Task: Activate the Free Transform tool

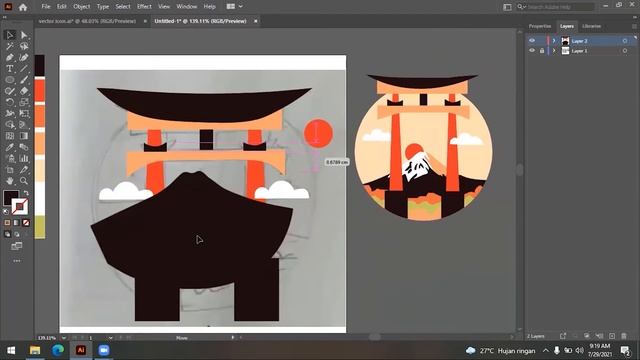Action: click(24, 113)
